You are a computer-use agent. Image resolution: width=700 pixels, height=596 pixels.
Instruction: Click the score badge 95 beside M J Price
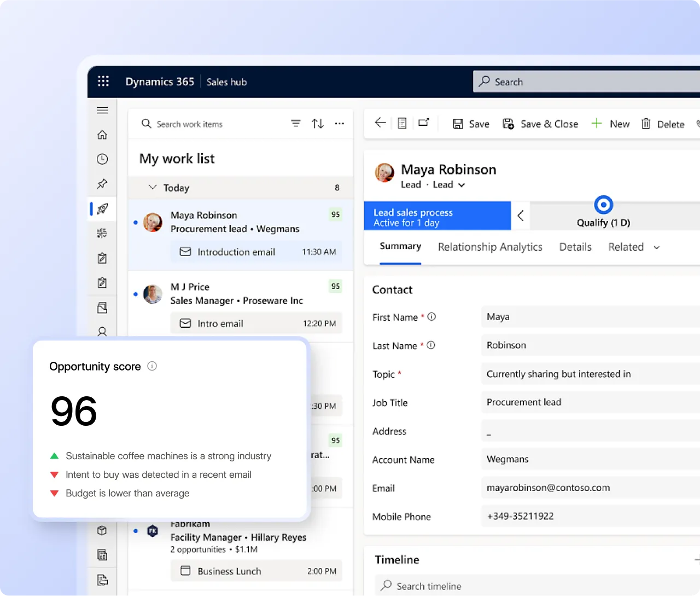point(335,286)
